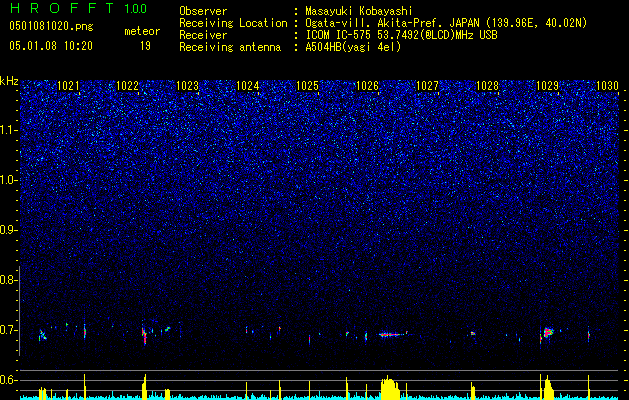Click the Receiving antenna label
The image size is (629, 400).
[x=230, y=47]
